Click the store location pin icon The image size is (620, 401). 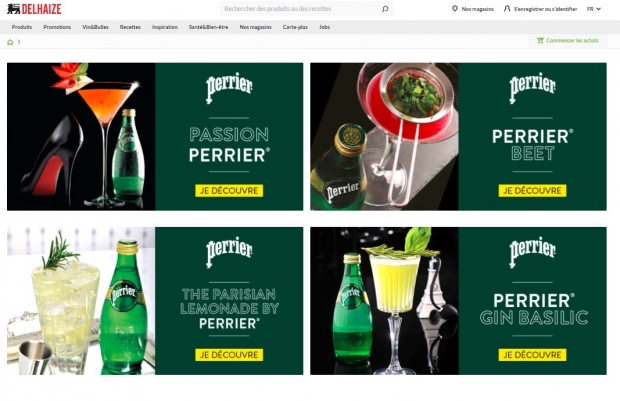point(455,8)
